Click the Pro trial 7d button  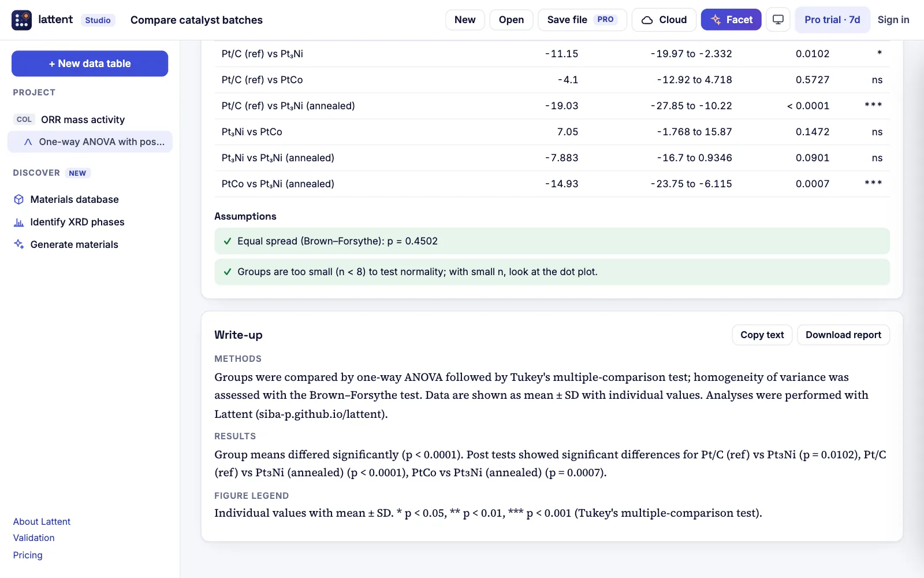[x=832, y=20]
